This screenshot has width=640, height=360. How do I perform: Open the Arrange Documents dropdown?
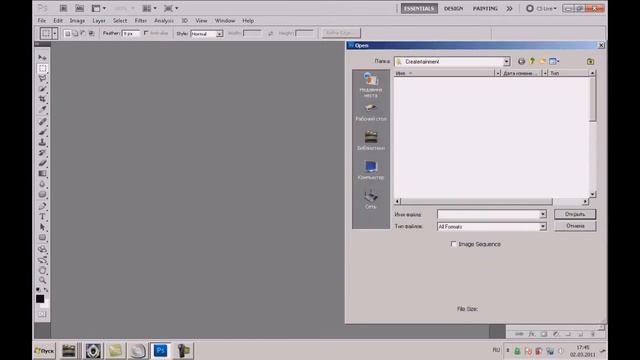[x=149, y=8]
